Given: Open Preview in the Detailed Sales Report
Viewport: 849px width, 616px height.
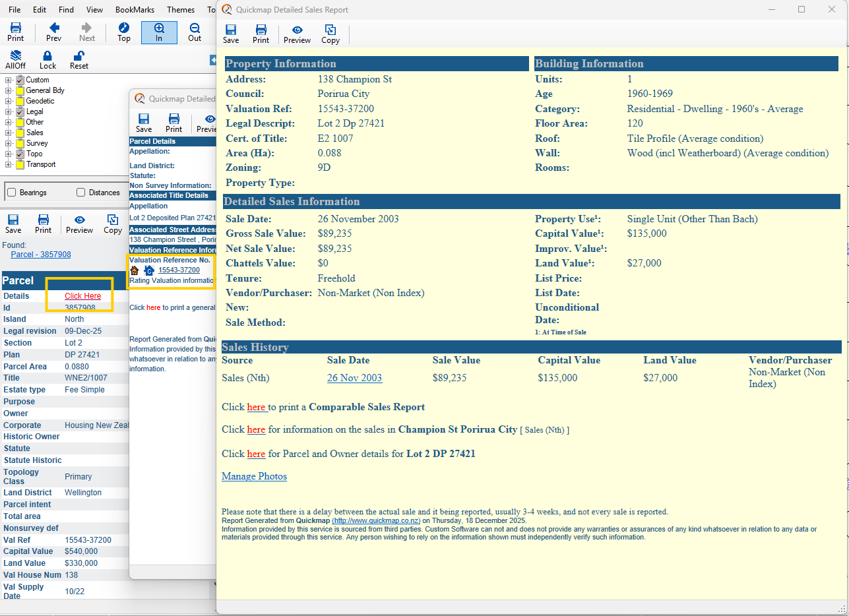Looking at the screenshot, I should click(297, 34).
